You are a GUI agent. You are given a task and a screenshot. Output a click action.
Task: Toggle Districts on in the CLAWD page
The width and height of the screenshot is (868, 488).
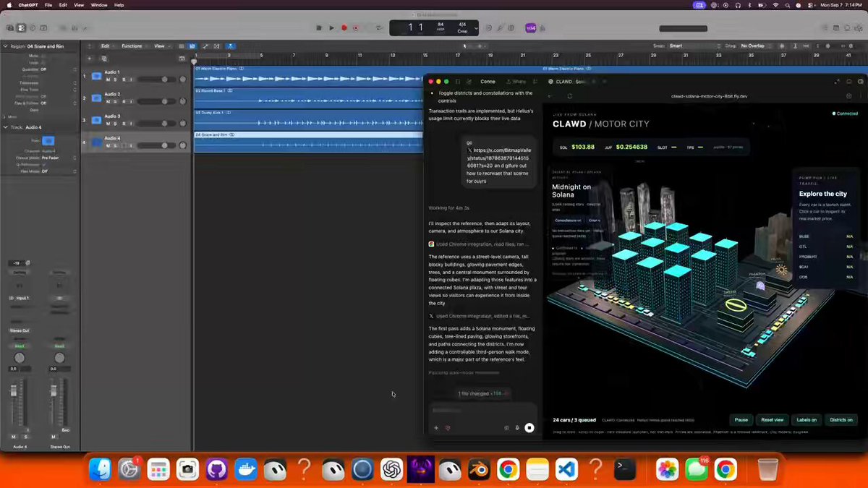point(841,419)
